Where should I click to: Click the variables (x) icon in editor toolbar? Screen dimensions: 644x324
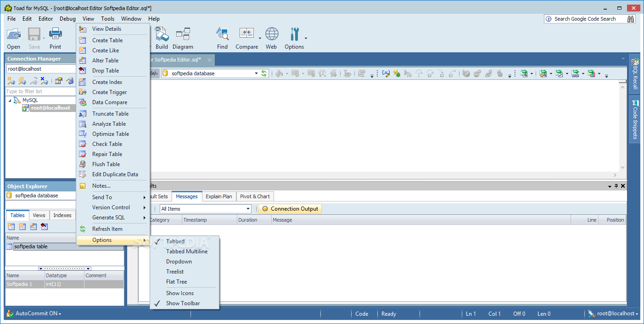coord(386,73)
